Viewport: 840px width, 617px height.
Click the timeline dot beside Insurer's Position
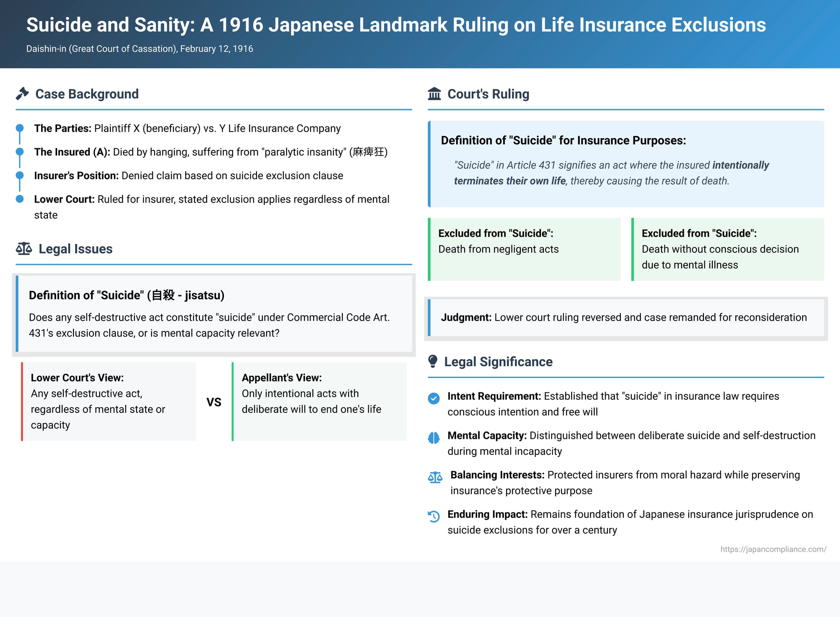[20, 175]
